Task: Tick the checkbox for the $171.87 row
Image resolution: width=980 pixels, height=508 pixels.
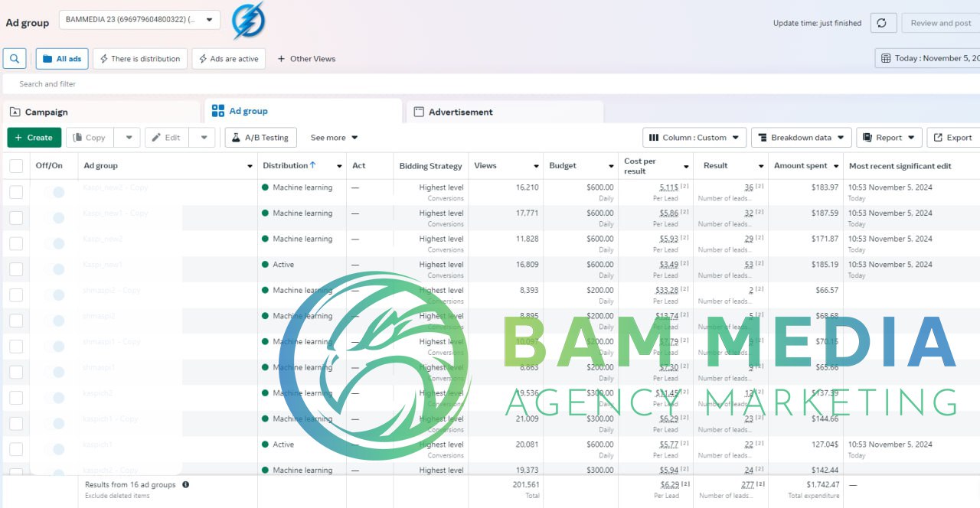Action: [16, 243]
